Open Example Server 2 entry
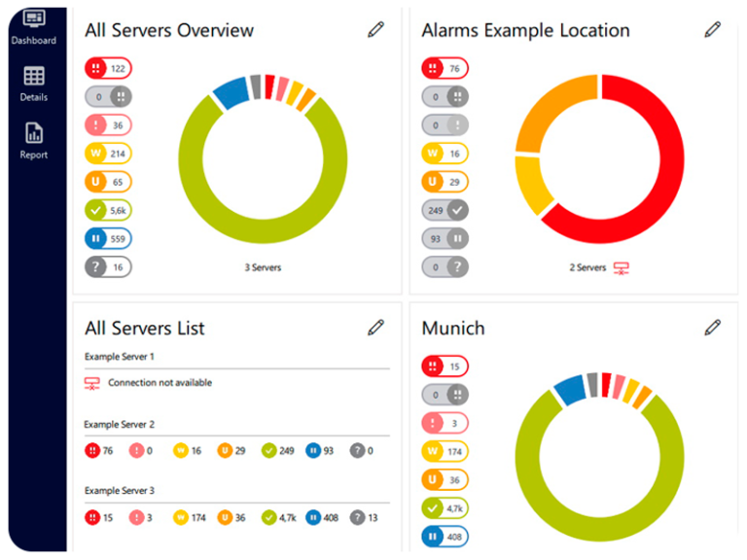The image size is (747, 560). point(119,425)
